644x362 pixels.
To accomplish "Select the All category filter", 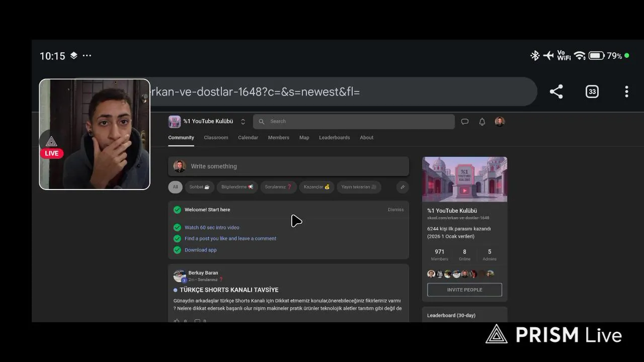I will [175, 187].
